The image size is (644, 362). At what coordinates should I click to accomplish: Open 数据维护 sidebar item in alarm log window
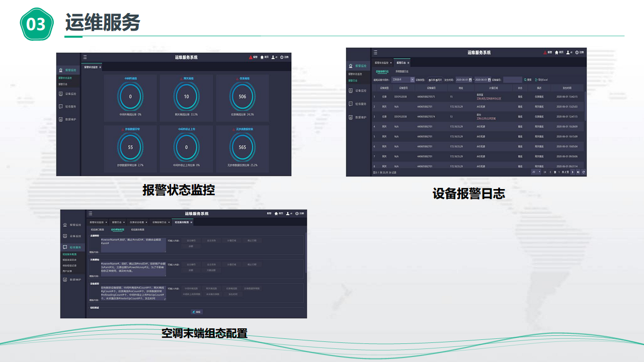pyautogui.click(x=359, y=117)
